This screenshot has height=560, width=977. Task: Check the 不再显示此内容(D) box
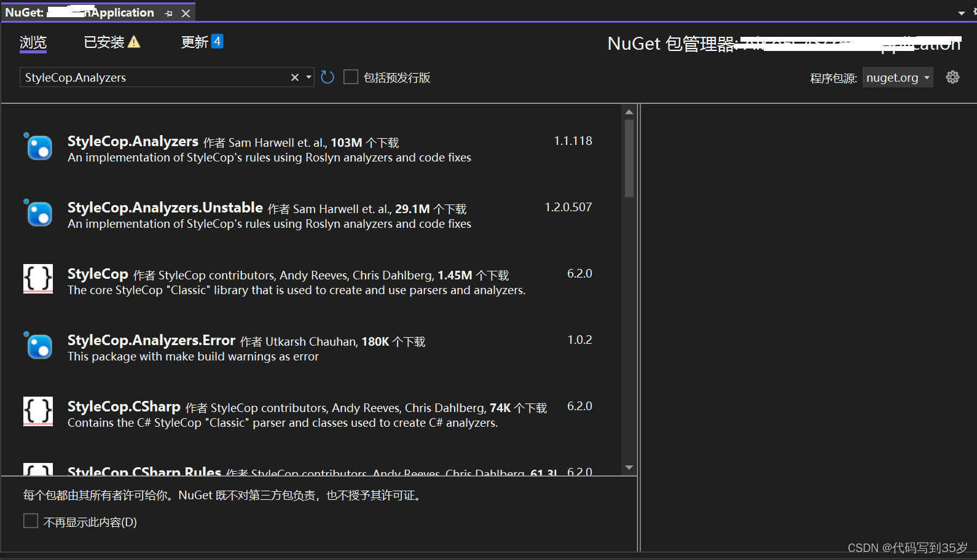(x=31, y=521)
